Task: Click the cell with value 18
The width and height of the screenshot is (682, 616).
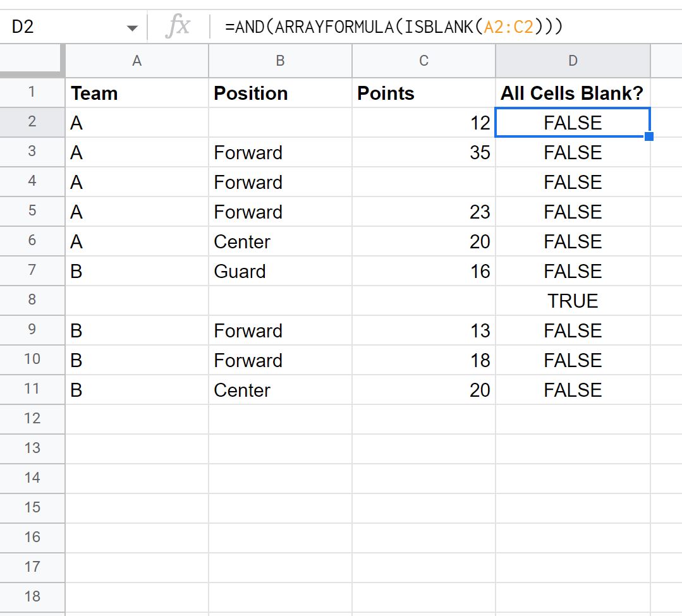Action: pyautogui.click(x=423, y=360)
